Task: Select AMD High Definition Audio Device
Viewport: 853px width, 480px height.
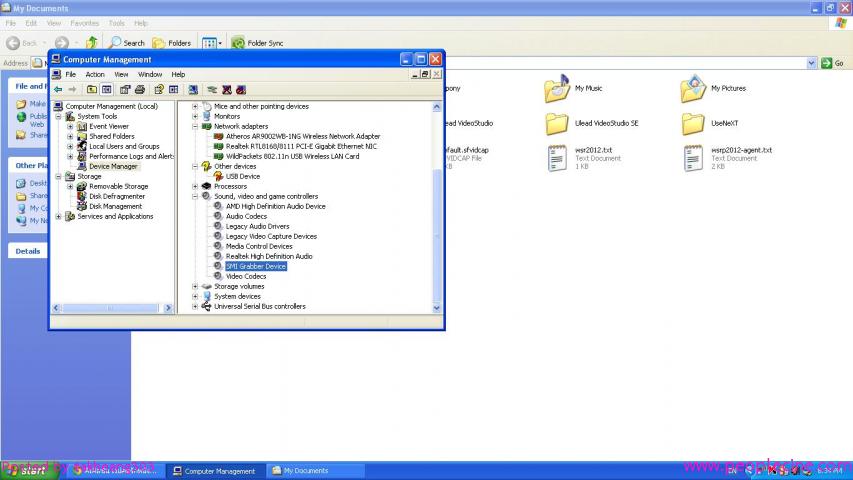Action: (275, 207)
